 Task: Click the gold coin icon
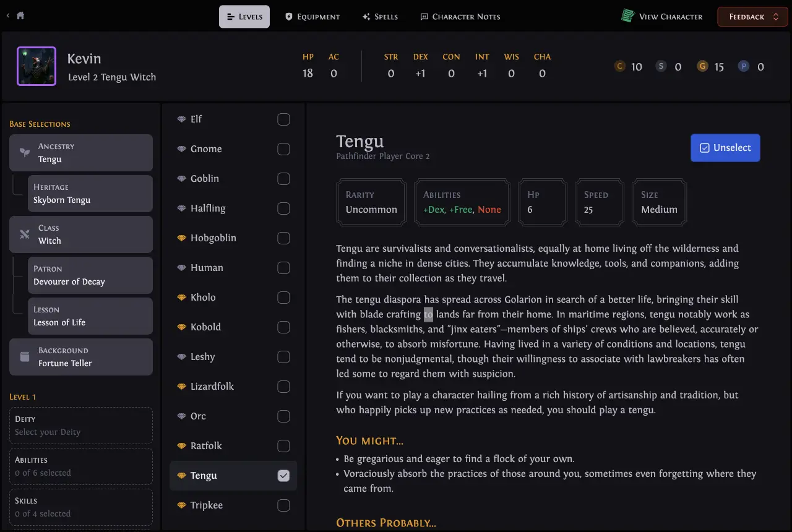pyautogui.click(x=702, y=66)
